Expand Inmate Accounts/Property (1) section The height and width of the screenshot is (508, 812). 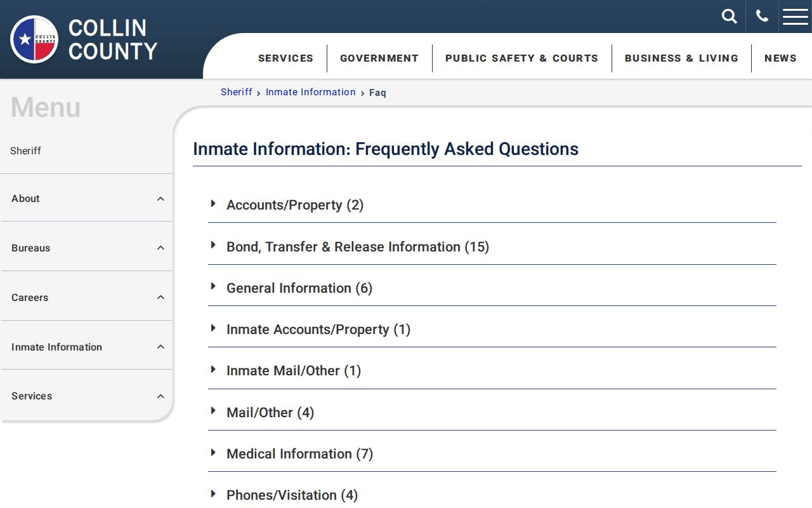492,330
